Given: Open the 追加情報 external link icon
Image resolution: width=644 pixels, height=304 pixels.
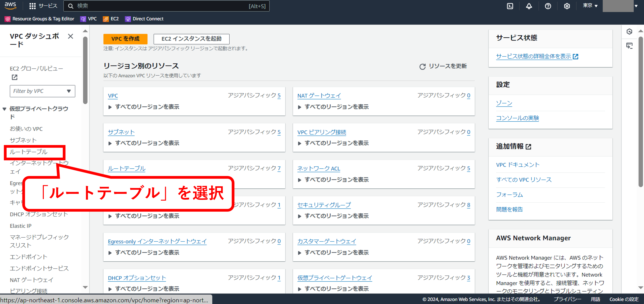Looking at the screenshot, I should pyautogui.click(x=528, y=147).
